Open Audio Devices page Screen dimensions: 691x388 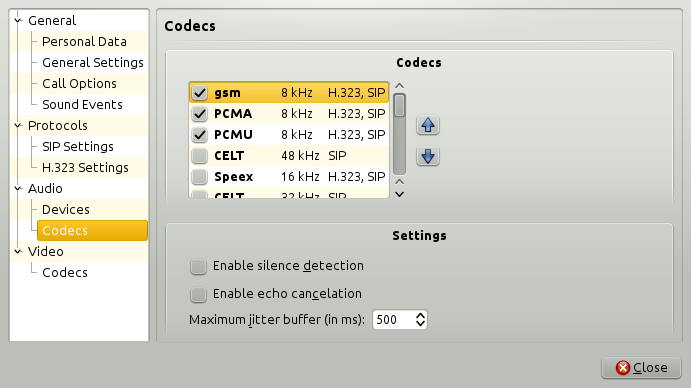click(x=66, y=209)
